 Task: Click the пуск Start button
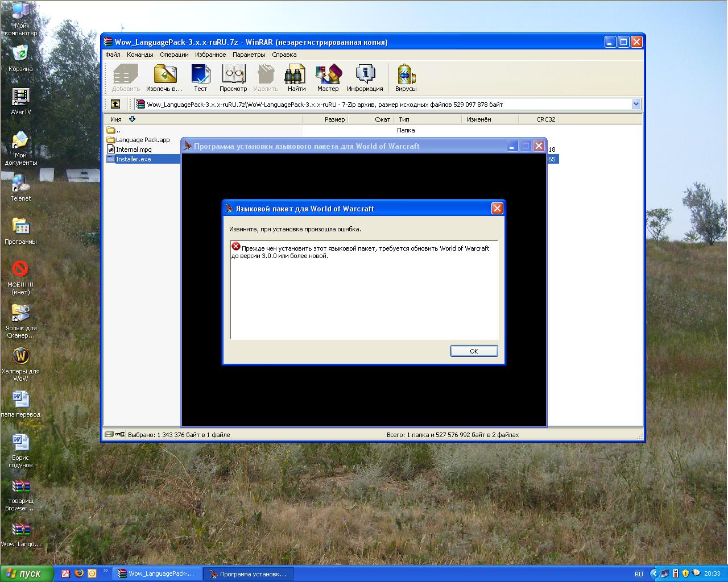27,573
